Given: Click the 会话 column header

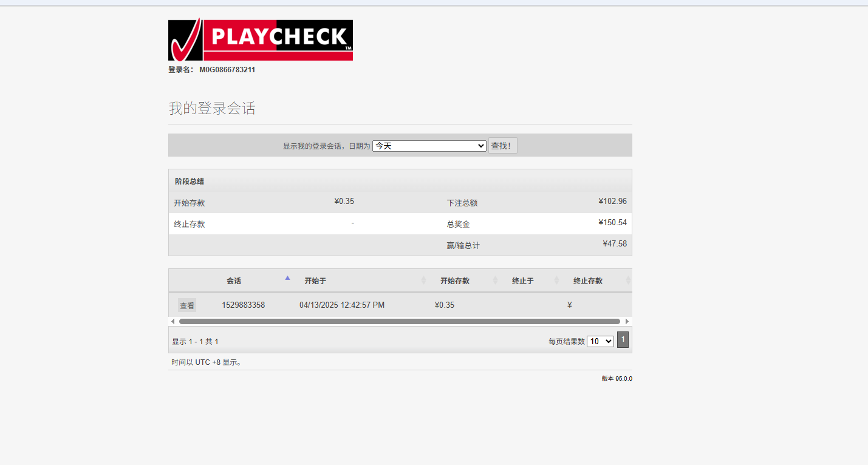Looking at the screenshot, I should pos(234,280).
